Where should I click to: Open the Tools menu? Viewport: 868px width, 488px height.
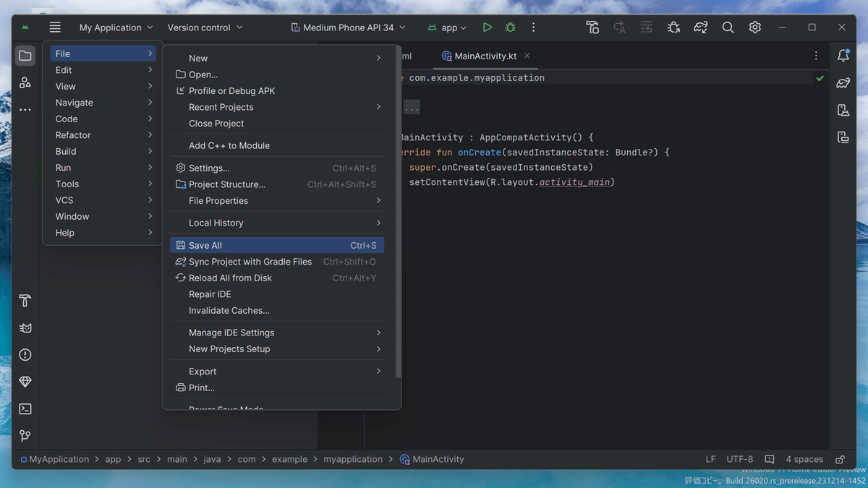pyautogui.click(x=103, y=184)
